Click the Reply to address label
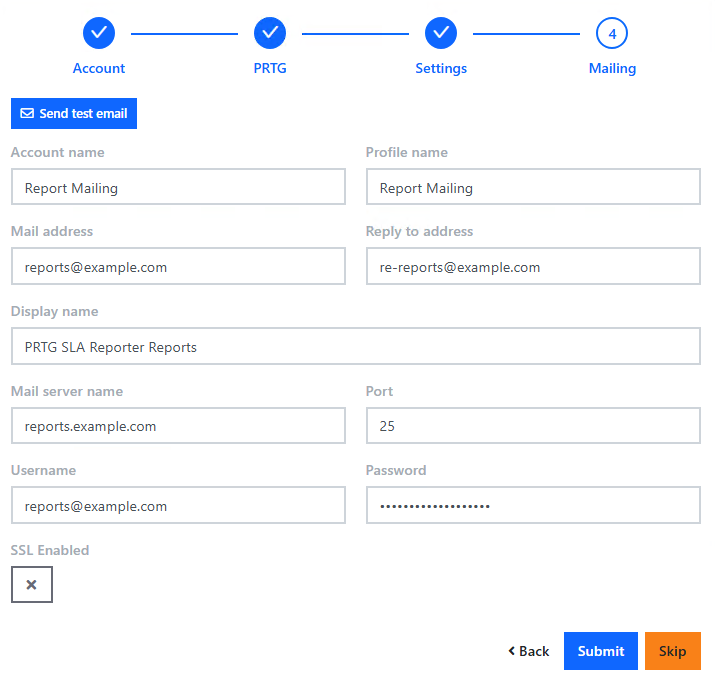715x678 pixels. [420, 232]
